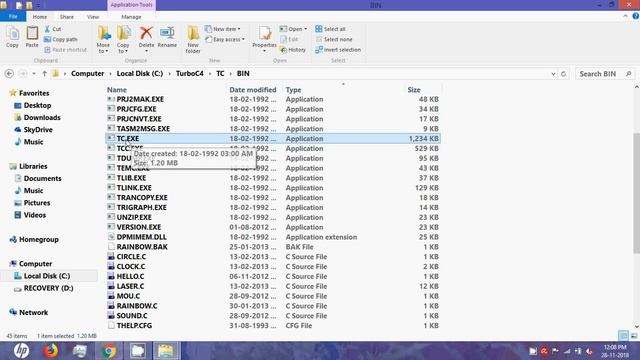Open the Copy to menu
Viewport: 640px width, 360px height.
[123, 40]
